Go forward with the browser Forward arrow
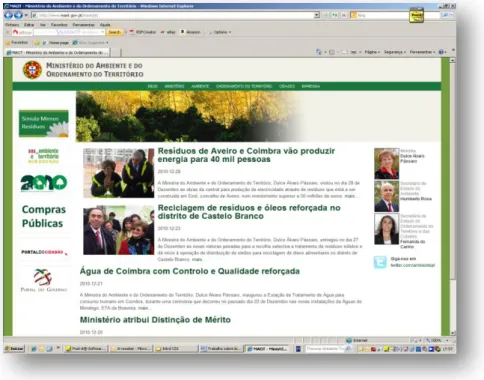This screenshot has width=484, height=380. pos(18,15)
